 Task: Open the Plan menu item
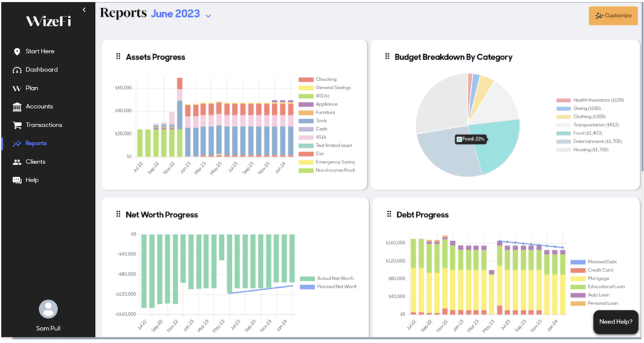tap(31, 89)
